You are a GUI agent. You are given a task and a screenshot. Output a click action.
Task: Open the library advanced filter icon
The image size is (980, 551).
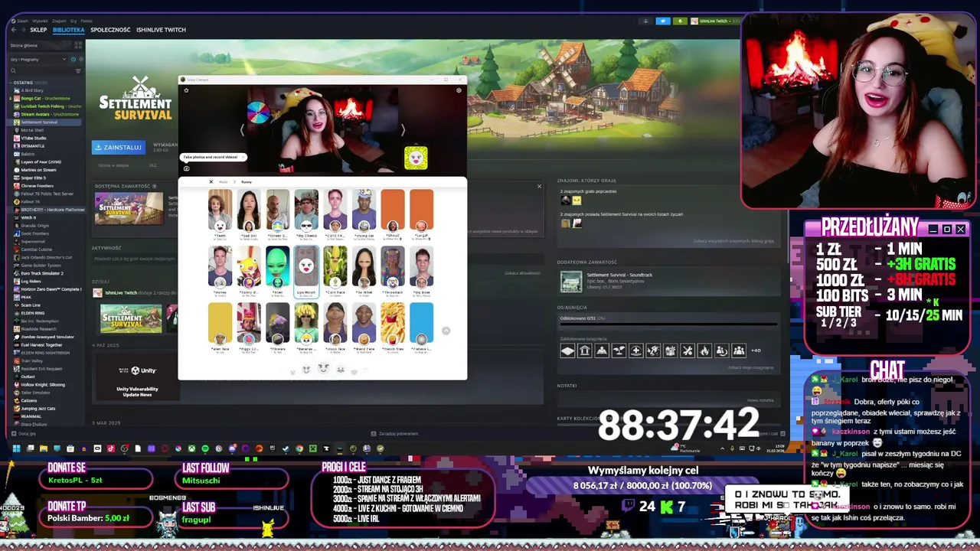click(x=77, y=70)
